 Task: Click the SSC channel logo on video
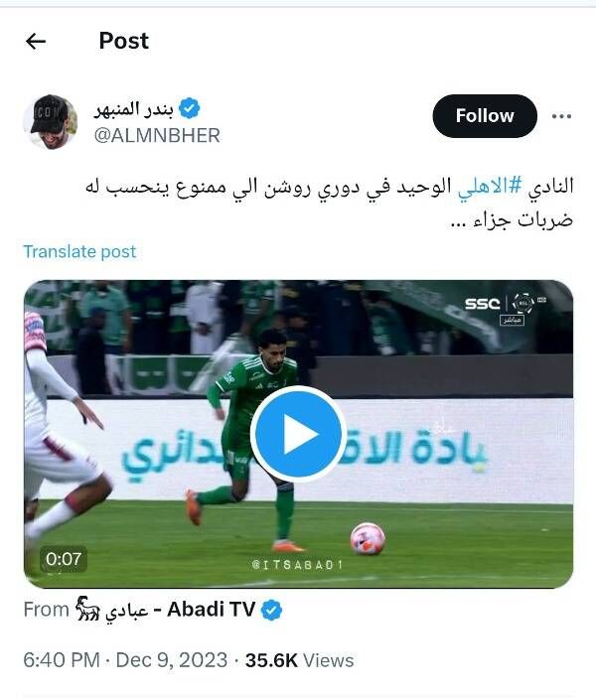pos(483,304)
